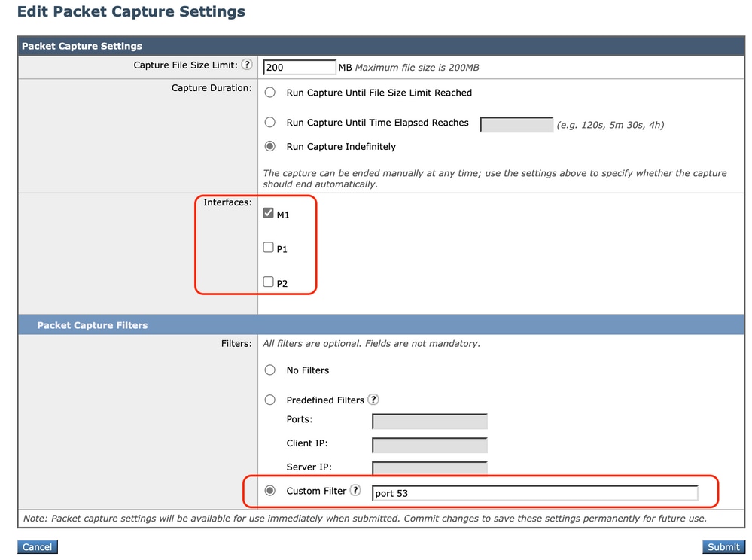Click the Ports filter field
The height and width of the screenshot is (560, 752).
pyautogui.click(x=430, y=422)
